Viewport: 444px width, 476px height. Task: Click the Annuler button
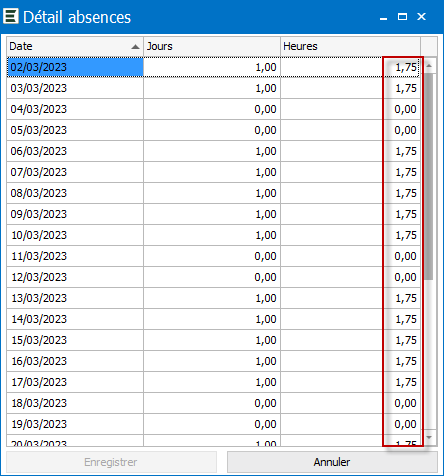332,462
